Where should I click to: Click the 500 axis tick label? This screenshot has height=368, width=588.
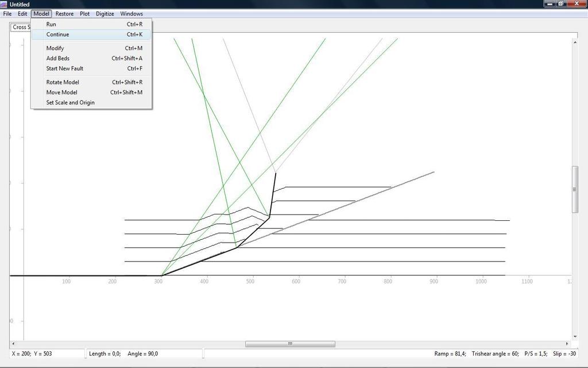coord(250,281)
